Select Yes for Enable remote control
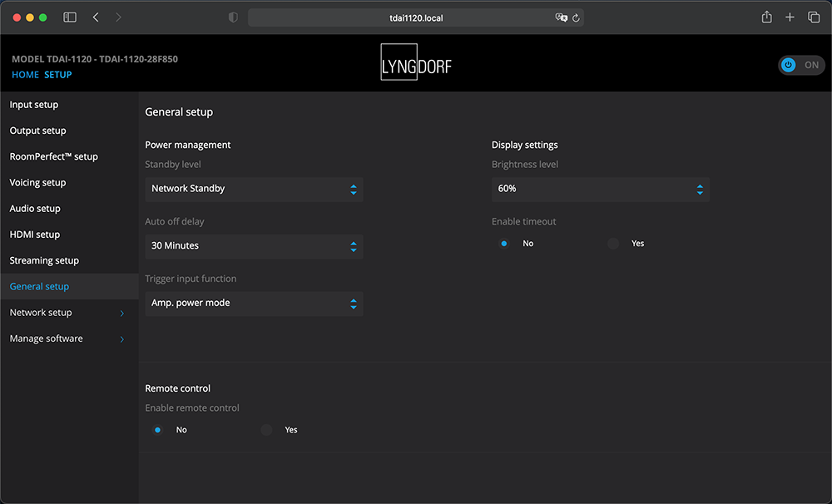This screenshot has width=832, height=504. [x=266, y=430]
